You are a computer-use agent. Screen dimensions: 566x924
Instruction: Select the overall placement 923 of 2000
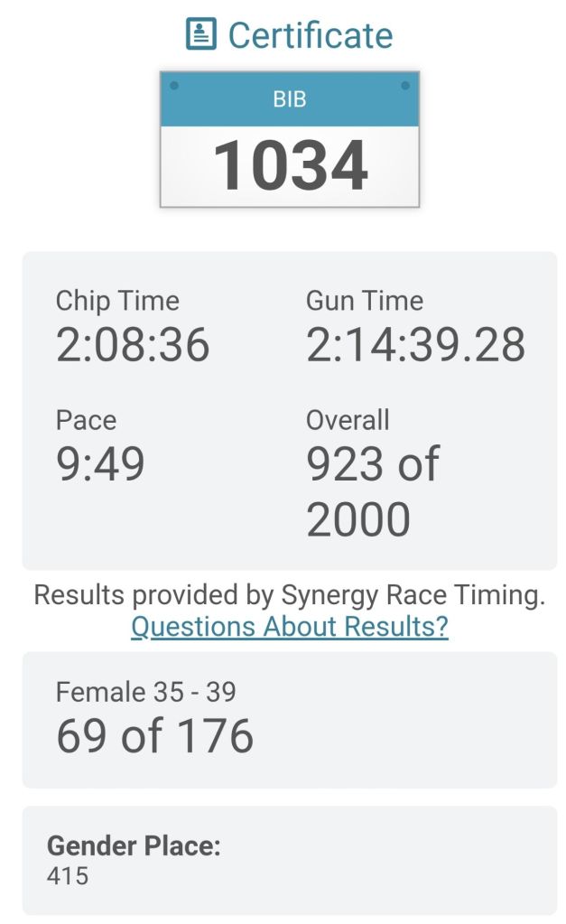[x=372, y=491]
